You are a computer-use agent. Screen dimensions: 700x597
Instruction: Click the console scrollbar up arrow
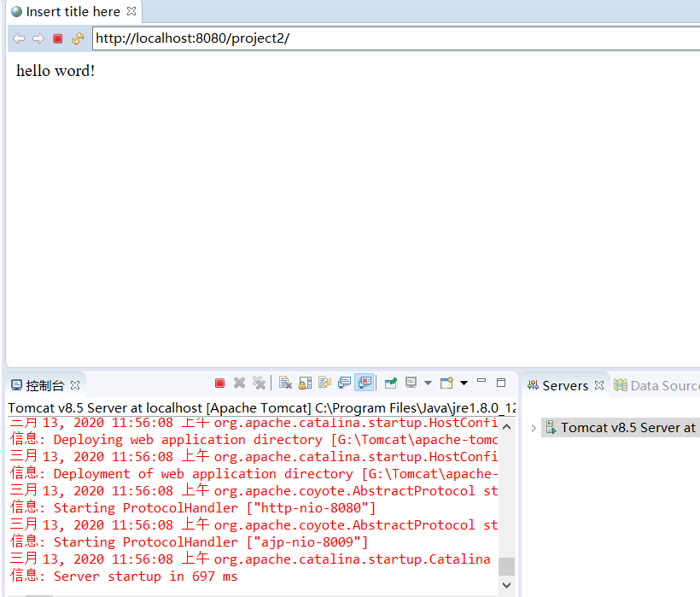pyautogui.click(x=506, y=427)
